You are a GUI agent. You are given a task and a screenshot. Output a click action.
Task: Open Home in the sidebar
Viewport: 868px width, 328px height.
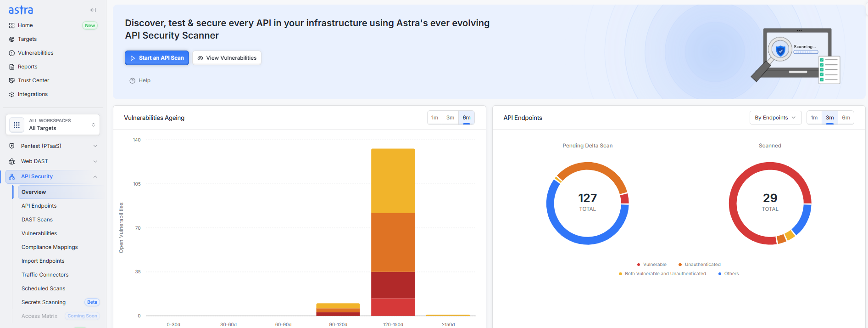(x=25, y=25)
